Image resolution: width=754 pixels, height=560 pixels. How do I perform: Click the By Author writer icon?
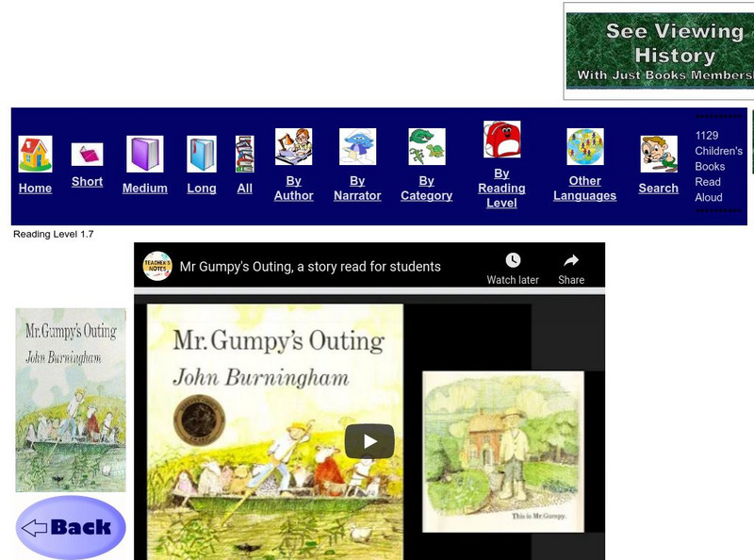[294, 147]
